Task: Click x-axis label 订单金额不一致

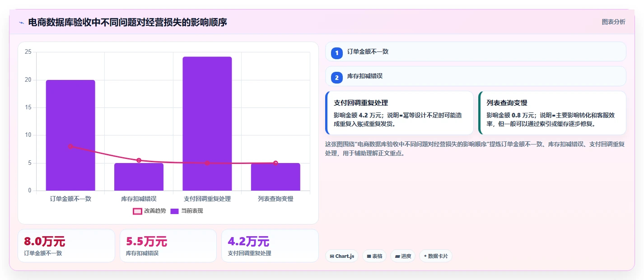Action: pyautogui.click(x=70, y=199)
